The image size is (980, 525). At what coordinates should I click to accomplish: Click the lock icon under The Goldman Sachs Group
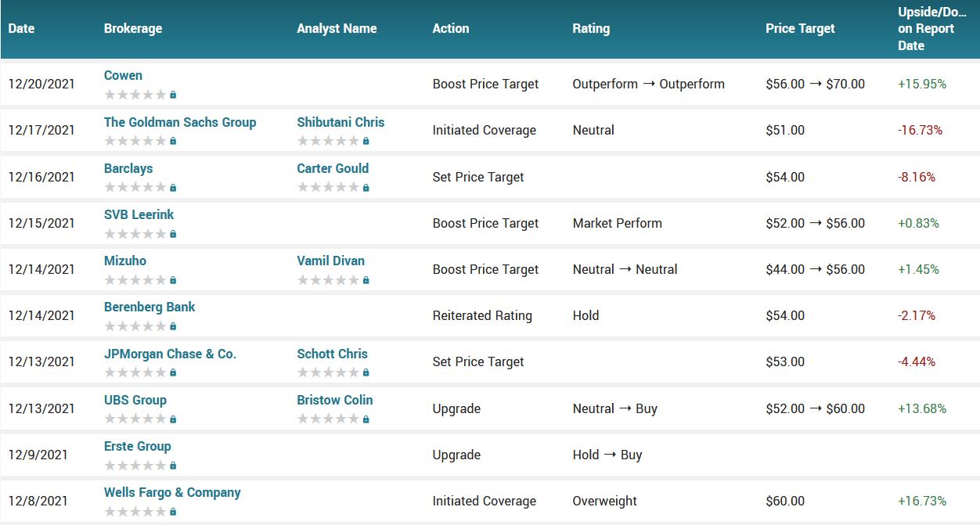click(173, 141)
